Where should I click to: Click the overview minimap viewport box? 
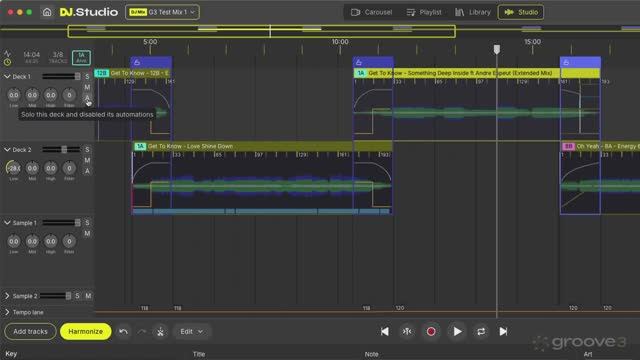pyautogui.click(x=262, y=31)
